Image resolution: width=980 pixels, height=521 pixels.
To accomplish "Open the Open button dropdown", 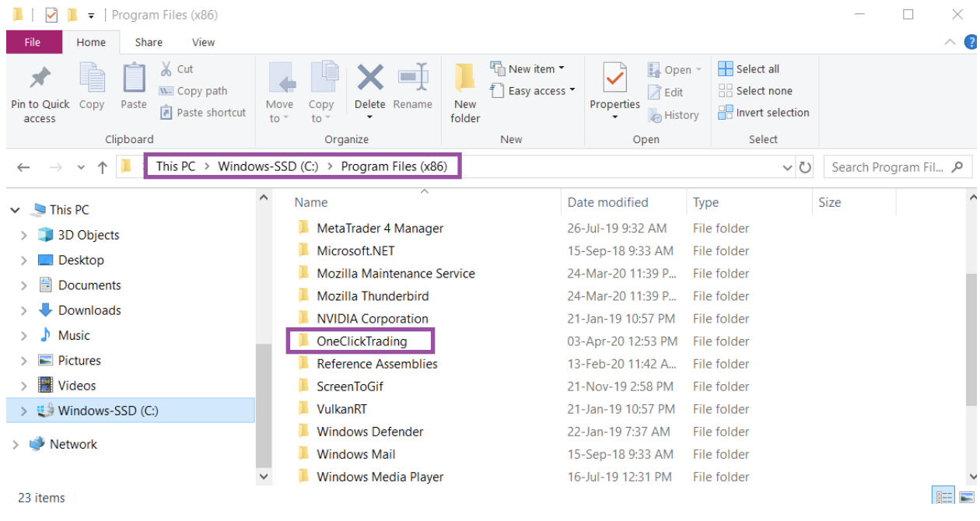I will click(x=698, y=69).
